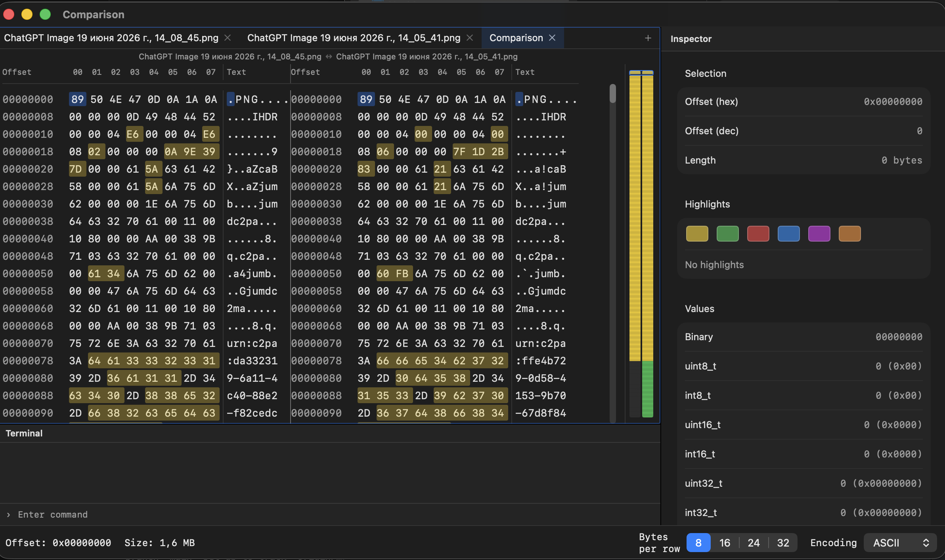Close the 14_08_45.png tab
This screenshot has height=560, width=945.
[228, 38]
